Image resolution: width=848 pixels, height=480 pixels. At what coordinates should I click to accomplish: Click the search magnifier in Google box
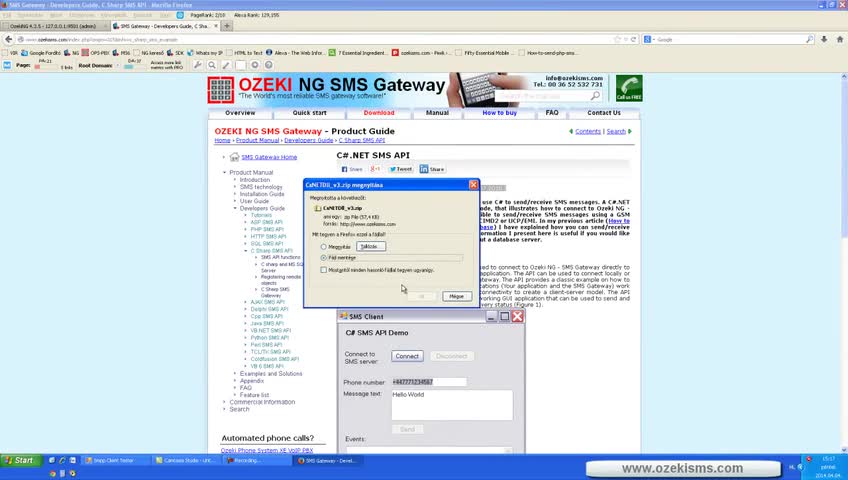click(x=809, y=39)
